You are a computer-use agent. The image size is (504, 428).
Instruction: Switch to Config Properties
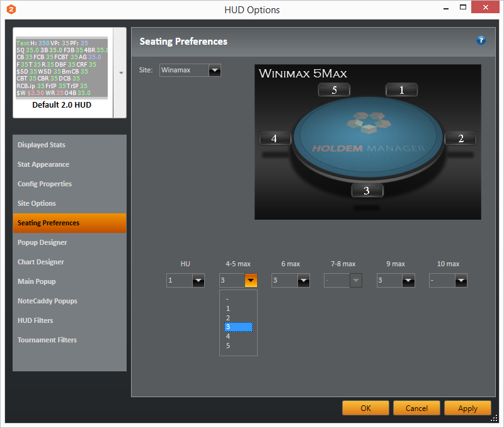[x=69, y=184]
